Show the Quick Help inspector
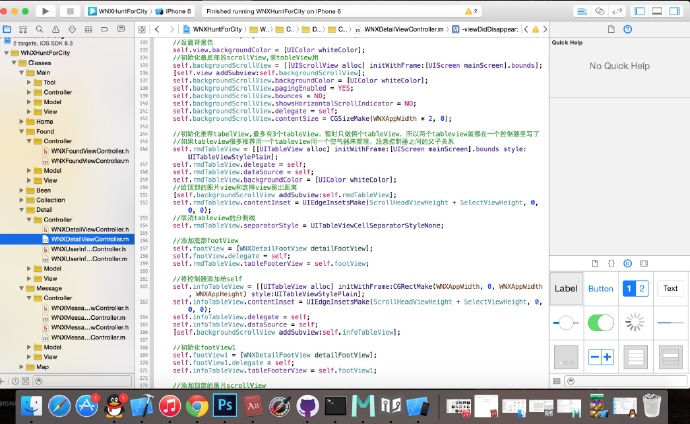690x424 pixels. (629, 30)
